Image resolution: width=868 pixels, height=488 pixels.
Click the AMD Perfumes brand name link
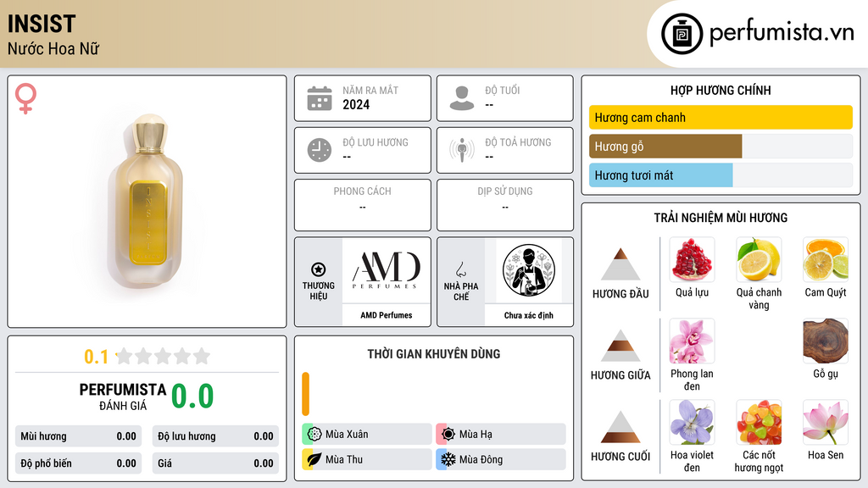click(x=387, y=315)
